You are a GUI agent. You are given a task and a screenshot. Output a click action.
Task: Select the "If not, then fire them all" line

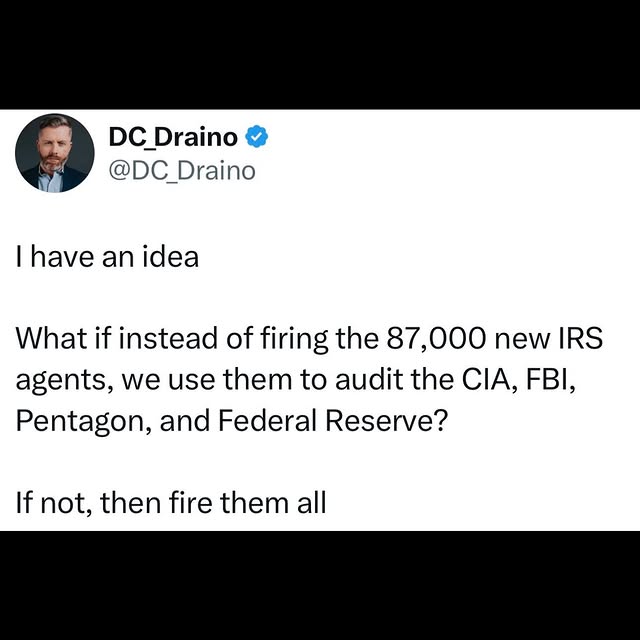[171, 502]
